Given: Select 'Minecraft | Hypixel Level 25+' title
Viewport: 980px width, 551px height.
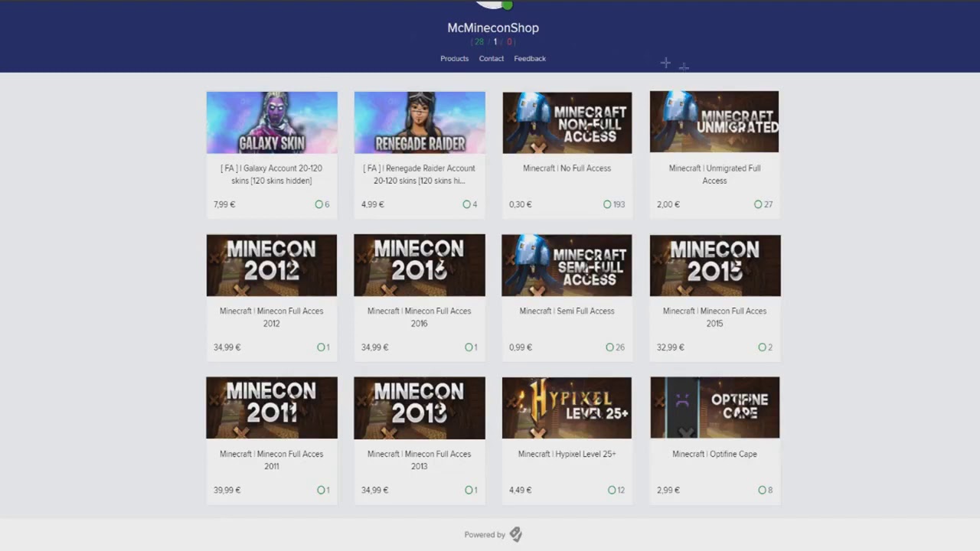Looking at the screenshot, I should (567, 454).
